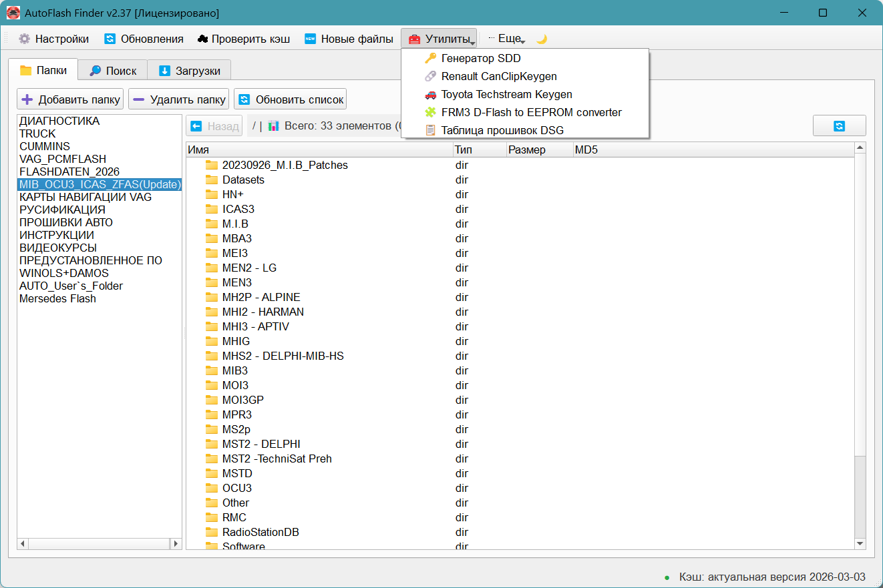Open Таблица прошивок DSG

point(524,130)
